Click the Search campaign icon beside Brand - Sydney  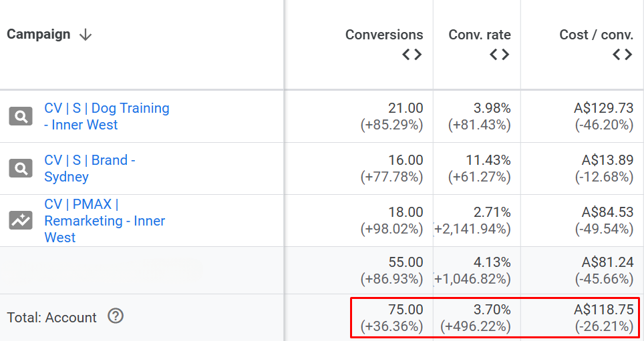tap(21, 169)
